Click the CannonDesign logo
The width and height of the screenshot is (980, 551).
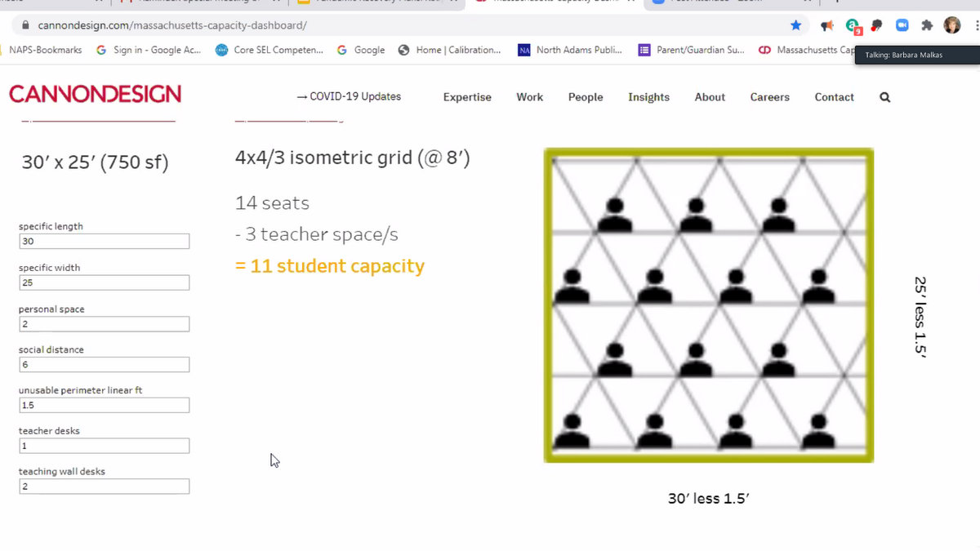click(95, 94)
